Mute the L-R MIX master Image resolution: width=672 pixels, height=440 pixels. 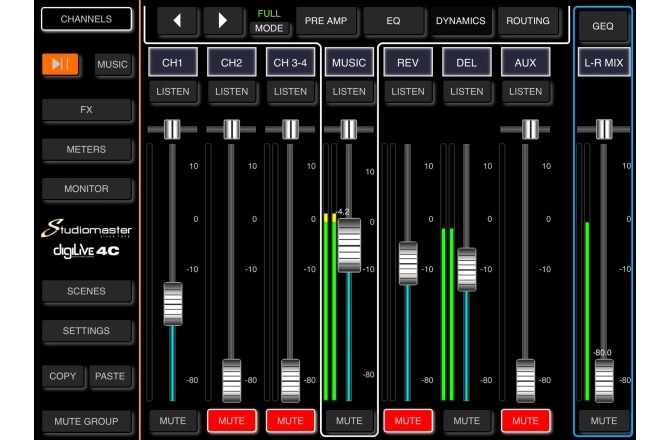(604, 421)
